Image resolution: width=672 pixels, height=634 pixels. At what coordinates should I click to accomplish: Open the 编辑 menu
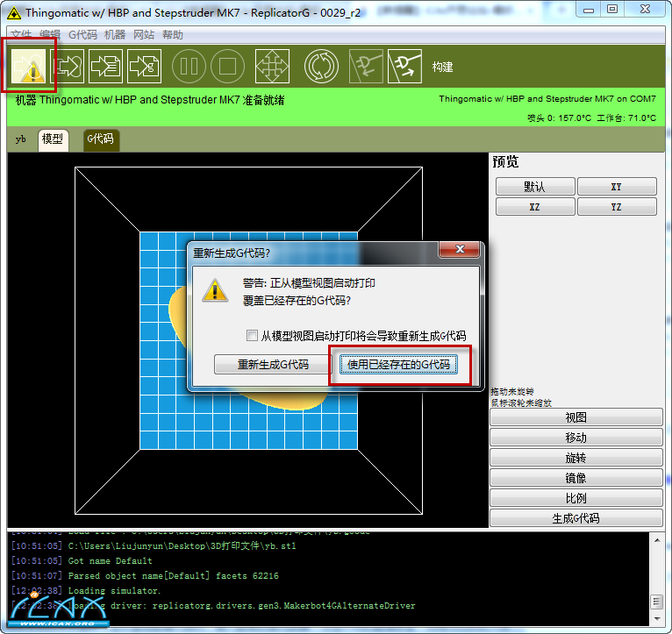click(50, 35)
